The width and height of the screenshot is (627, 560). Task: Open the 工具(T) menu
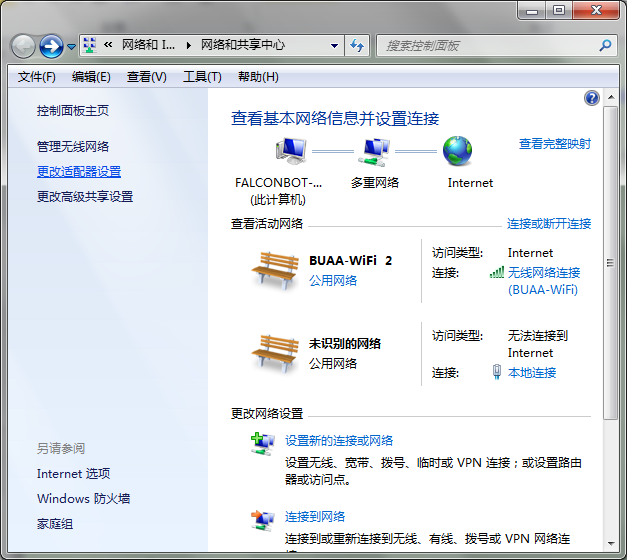point(201,77)
